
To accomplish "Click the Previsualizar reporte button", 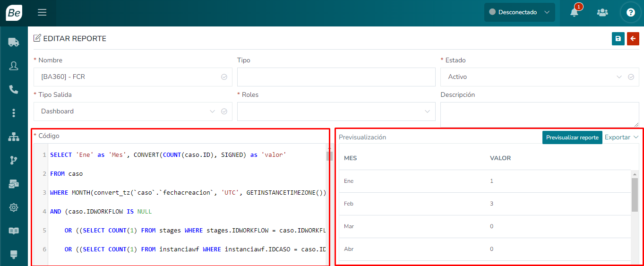I will (x=572, y=137).
